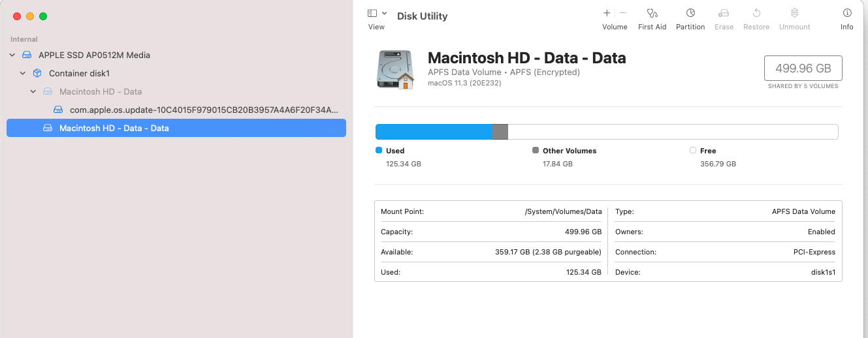Click the Internal section header
868x338 pixels.
click(24, 39)
